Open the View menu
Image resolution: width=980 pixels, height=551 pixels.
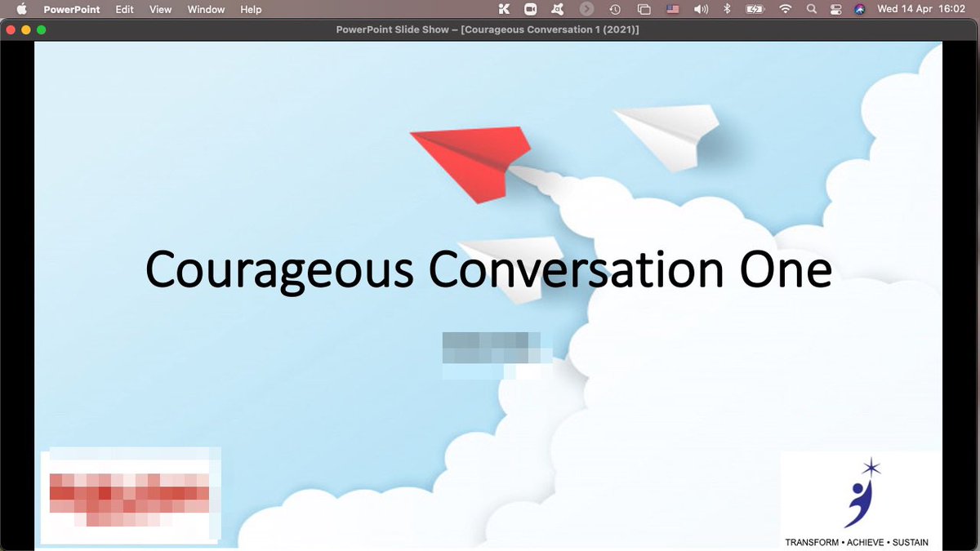click(160, 9)
